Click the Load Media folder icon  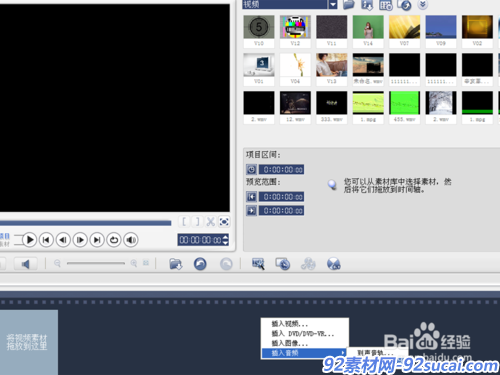[x=349, y=4]
